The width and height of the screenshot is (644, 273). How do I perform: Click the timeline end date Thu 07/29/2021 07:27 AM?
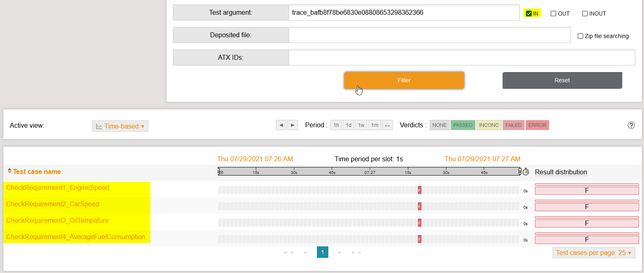click(482, 159)
